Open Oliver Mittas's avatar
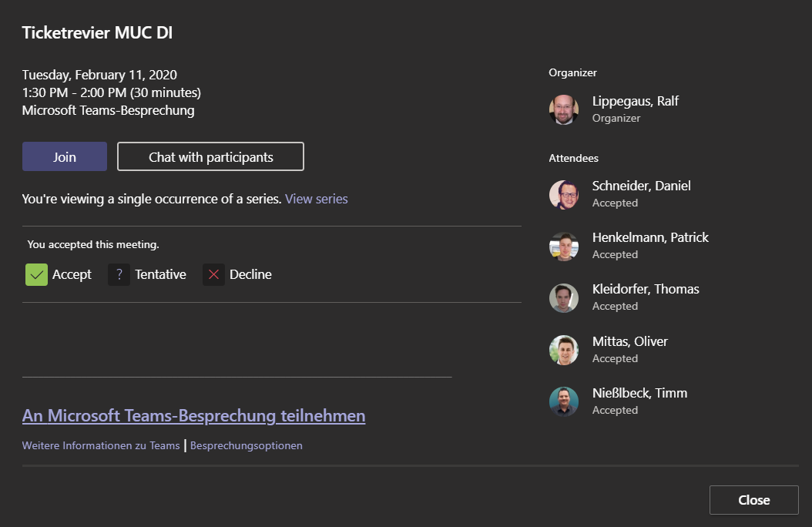Viewport: 812px width, 527px height. [563, 350]
